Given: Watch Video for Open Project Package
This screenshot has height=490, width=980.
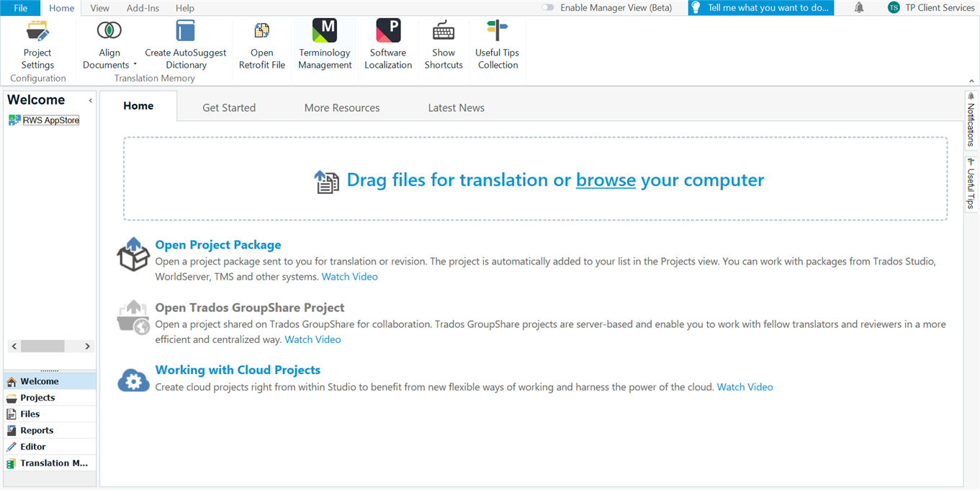Looking at the screenshot, I should click(x=349, y=277).
